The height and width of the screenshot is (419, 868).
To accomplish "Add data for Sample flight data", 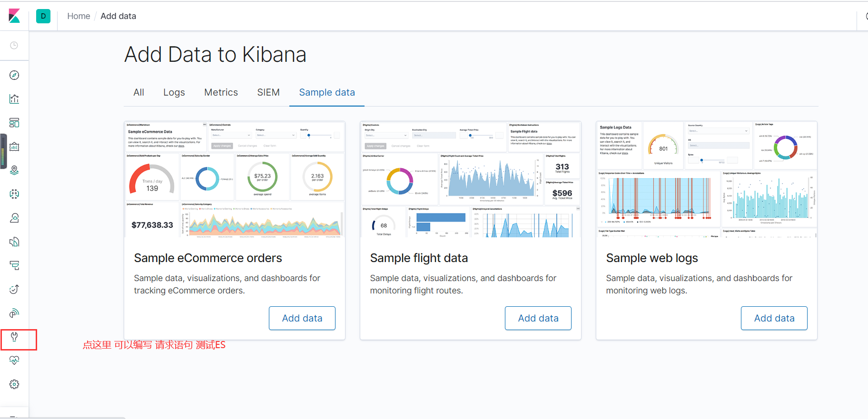I will [x=538, y=318].
